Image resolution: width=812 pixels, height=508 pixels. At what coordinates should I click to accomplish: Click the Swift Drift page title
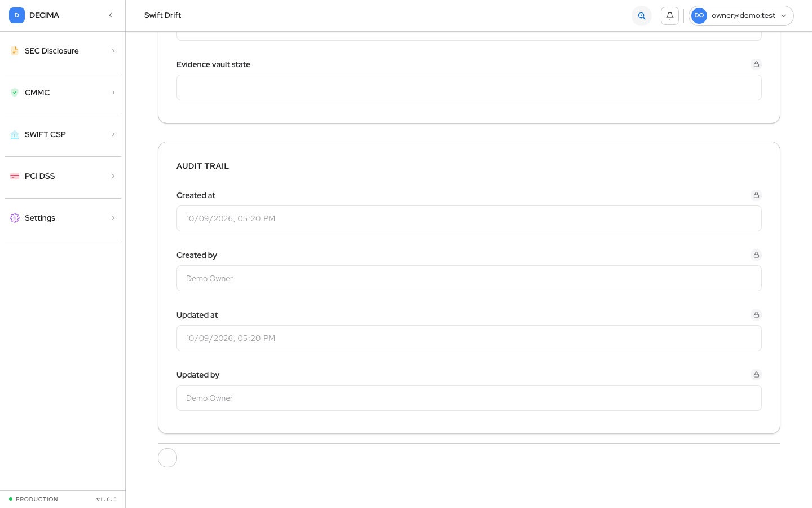[162, 15]
